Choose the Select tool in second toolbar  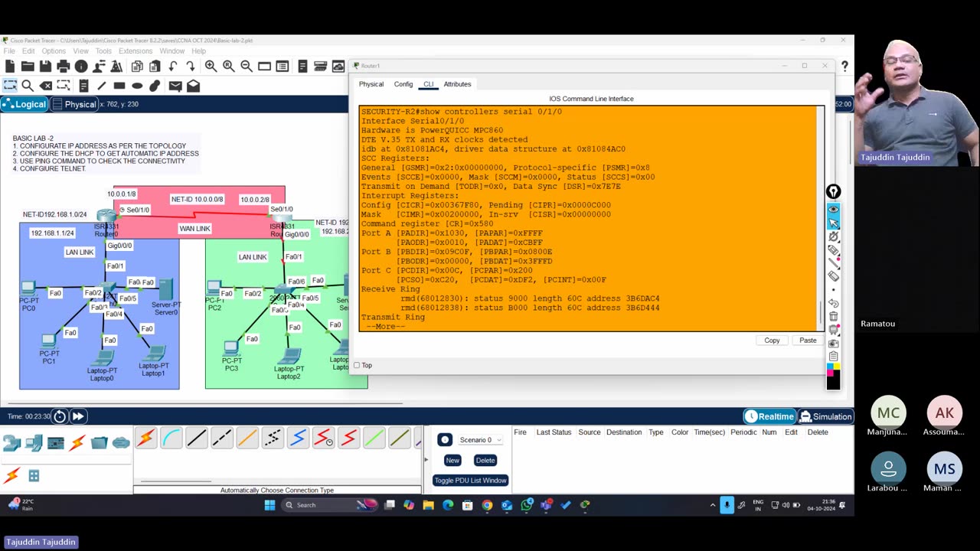coord(10,86)
